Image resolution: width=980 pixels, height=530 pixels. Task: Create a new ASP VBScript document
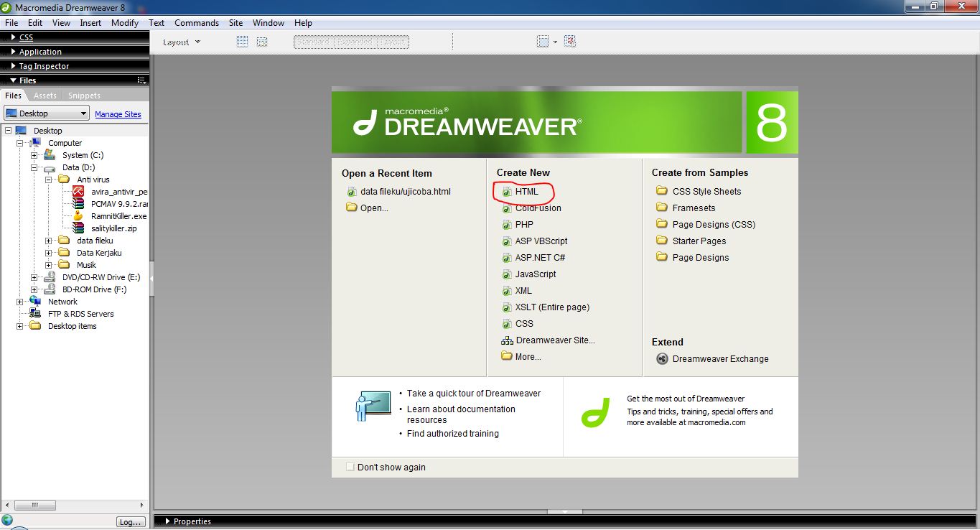click(x=535, y=241)
